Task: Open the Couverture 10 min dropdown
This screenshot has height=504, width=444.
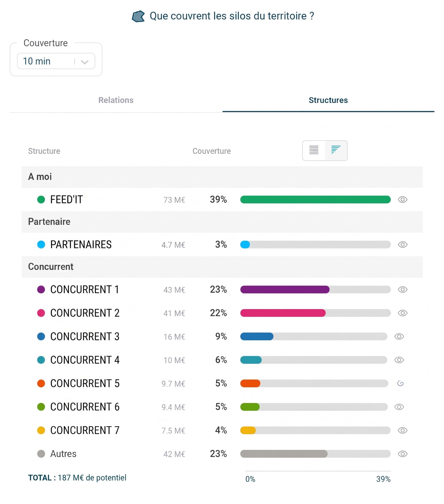Action: [56, 61]
